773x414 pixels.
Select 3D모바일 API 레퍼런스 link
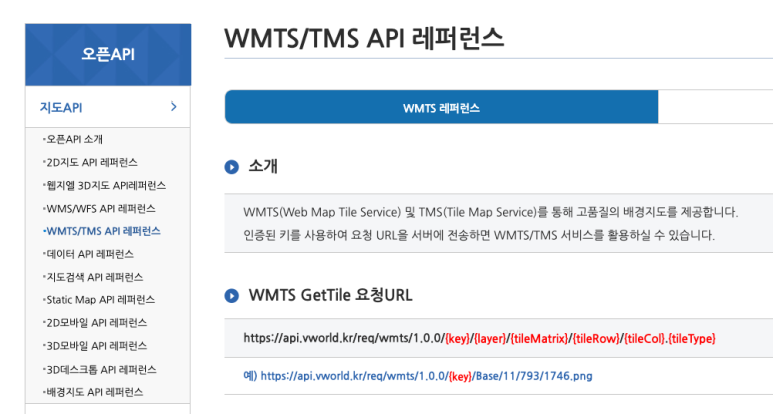tap(96, 345)
